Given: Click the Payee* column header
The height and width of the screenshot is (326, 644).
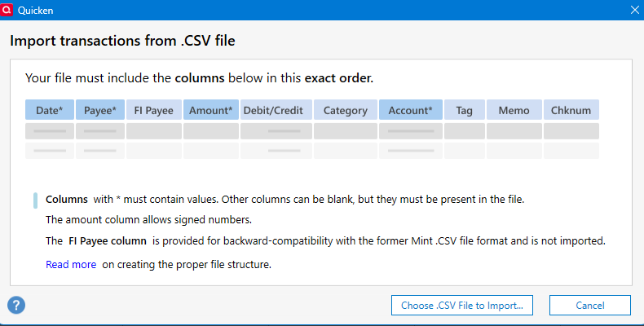Looking at the screenshot, I should click(100, 110).
